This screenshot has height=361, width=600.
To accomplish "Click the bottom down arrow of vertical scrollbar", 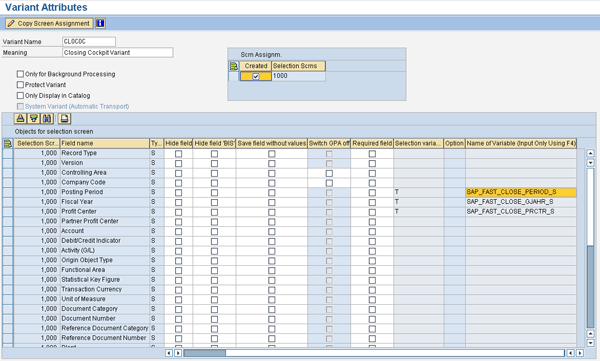I will click(x=590, y=343).
